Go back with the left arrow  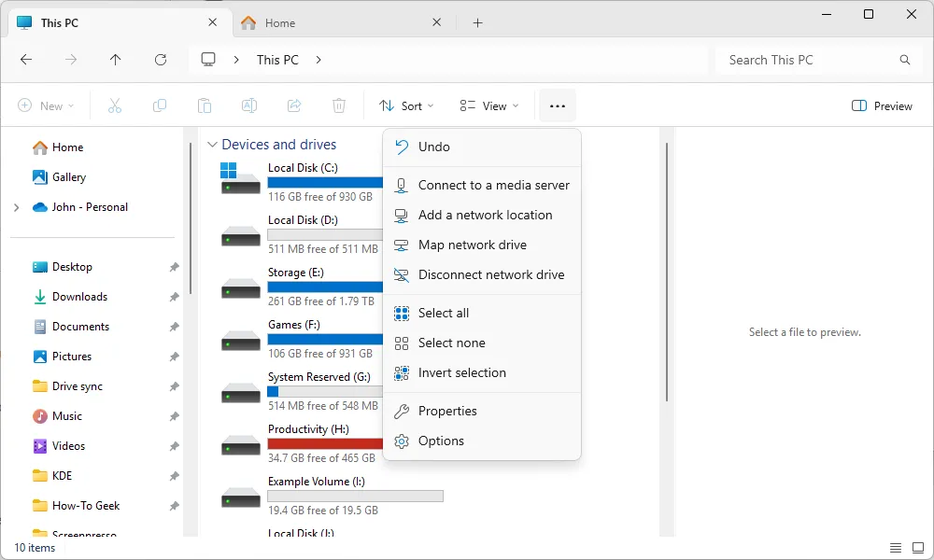tap(26, 60)
